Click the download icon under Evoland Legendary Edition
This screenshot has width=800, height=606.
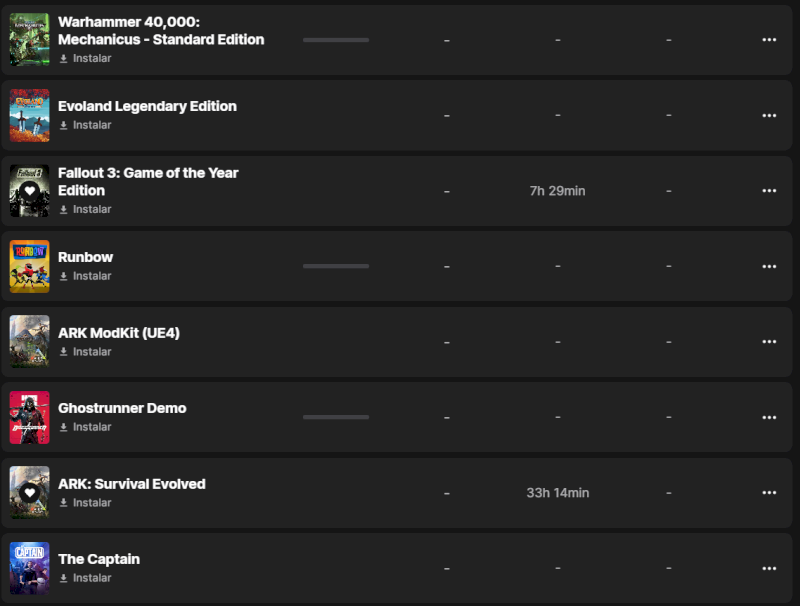tap(64, 125)
